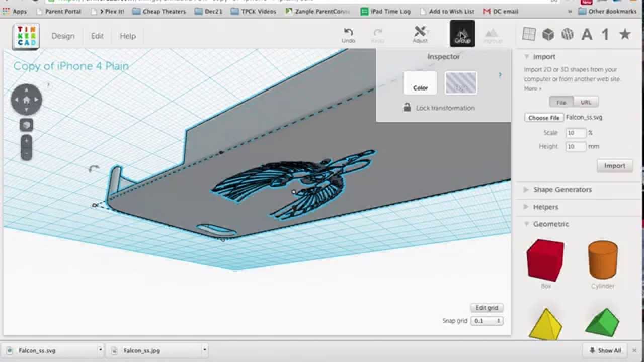Image resolution: width=644 pixels, height=362 pixels.
Task: Collapse the Import section
Action: pyautogui.click(x=527, y=57)
